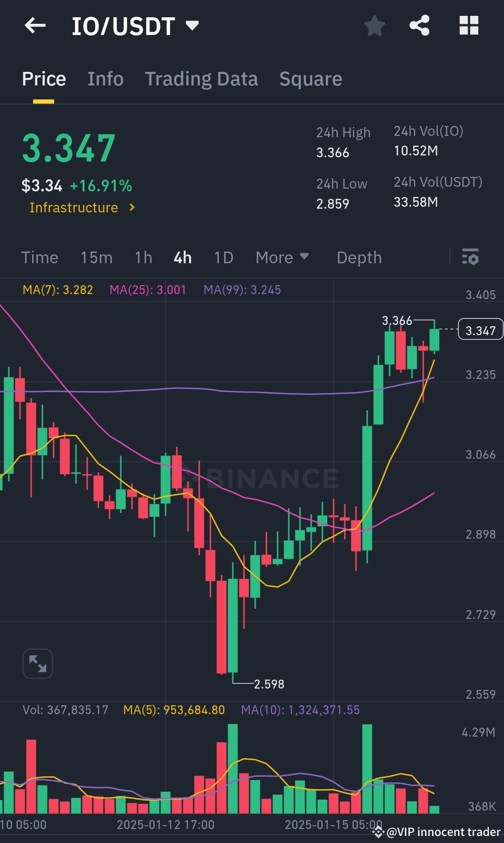
Task: Open the Infrastructure category link
Action: click(82, 208)
